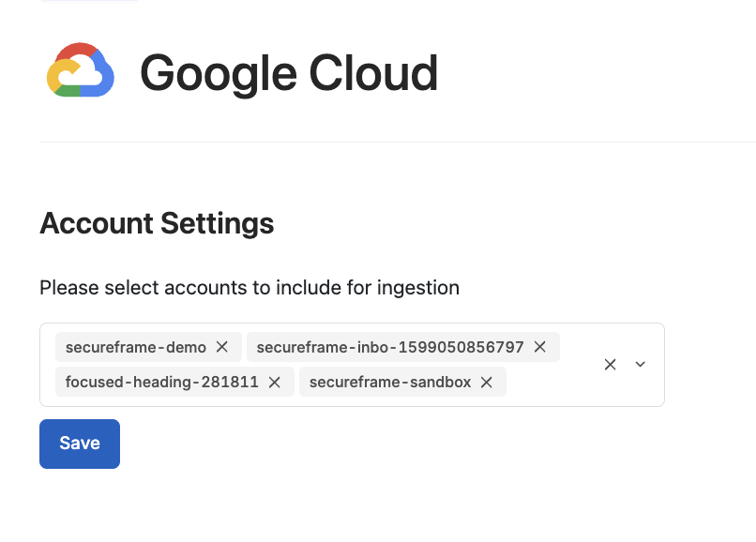Select the secureframe-sandbox chip label
756x542 pixels.
[x=390, y=382]
